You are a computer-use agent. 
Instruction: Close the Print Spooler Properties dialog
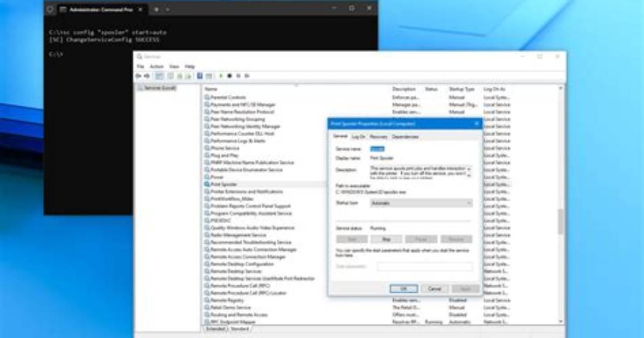pyautogui.click(x=477, y=124)
